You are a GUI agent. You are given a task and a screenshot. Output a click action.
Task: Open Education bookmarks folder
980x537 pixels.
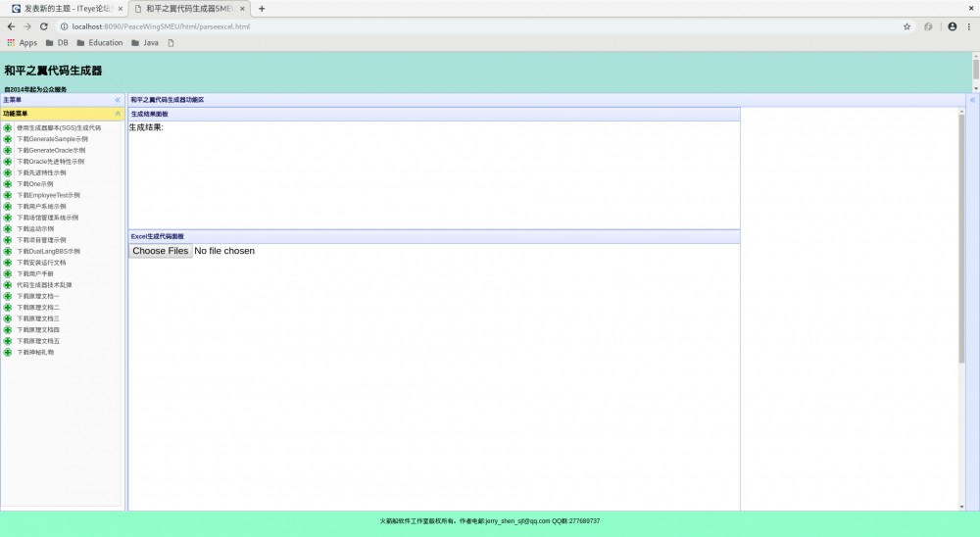100,42
